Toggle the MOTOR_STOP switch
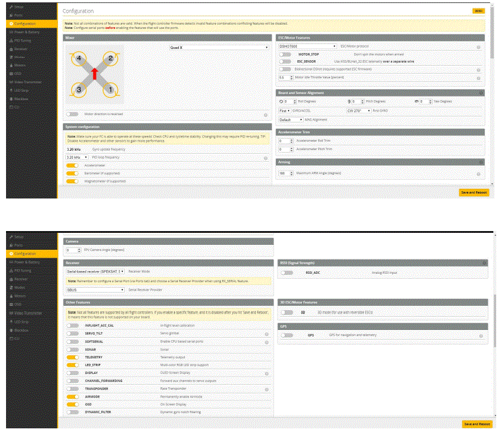Screen dimensions: 504x438 click(285, 54)
